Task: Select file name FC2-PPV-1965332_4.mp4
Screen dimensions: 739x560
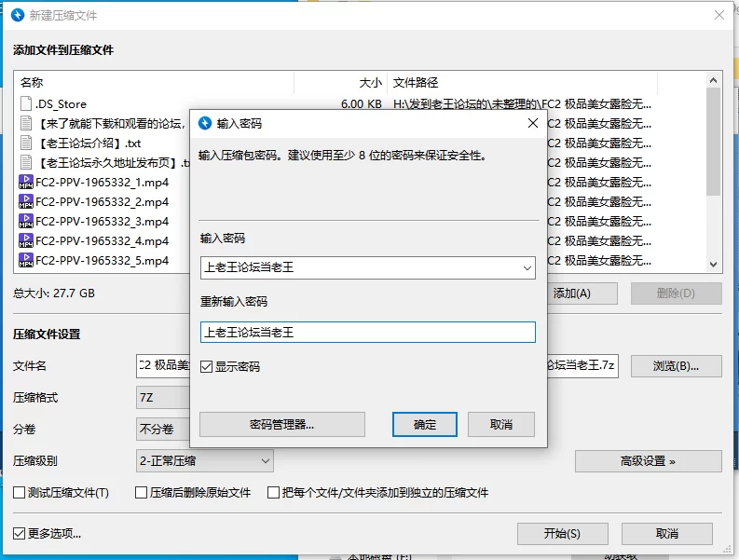Action: tap(102, 241)
